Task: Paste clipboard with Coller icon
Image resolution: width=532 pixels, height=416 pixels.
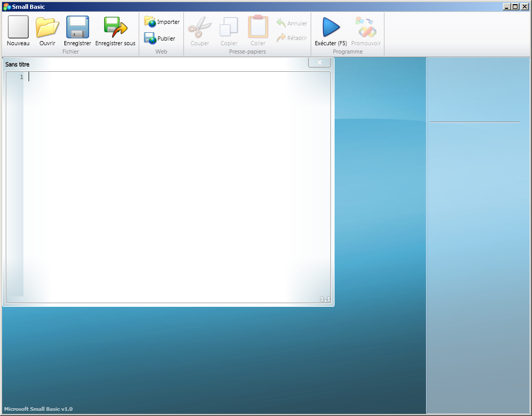Action: [258, 31]
